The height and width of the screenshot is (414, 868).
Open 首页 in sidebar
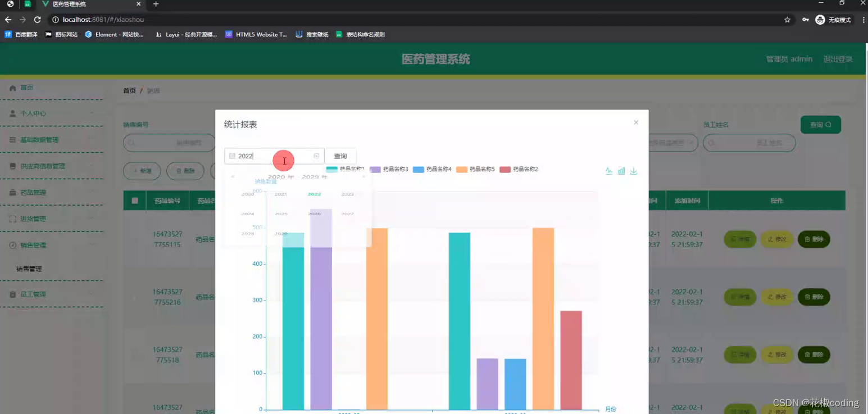coord(26,88)
